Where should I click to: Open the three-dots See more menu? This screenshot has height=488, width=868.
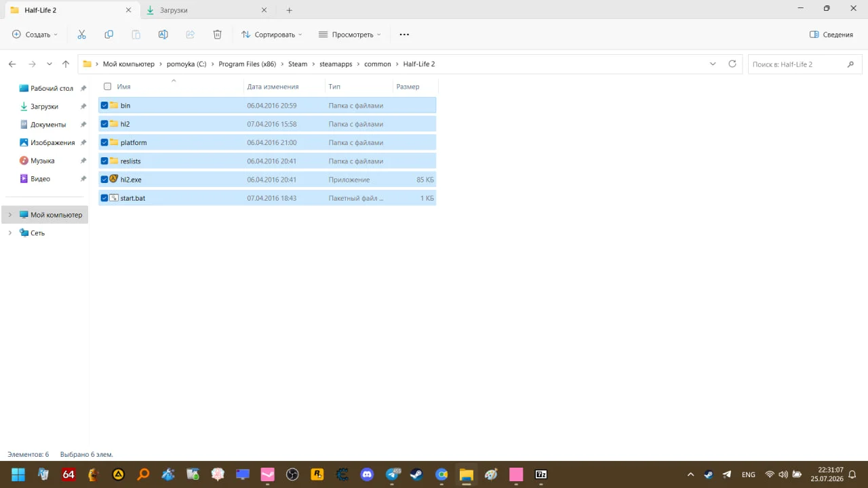(405, 35)
